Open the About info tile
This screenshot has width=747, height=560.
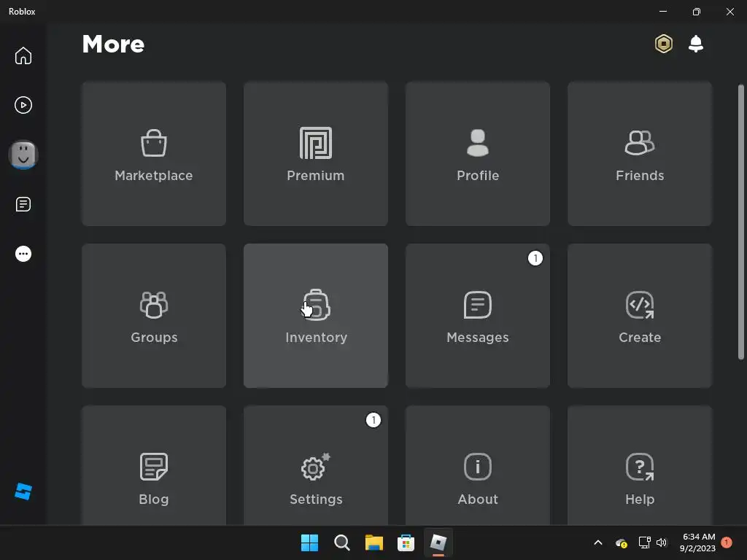click(x=478, y=465)
